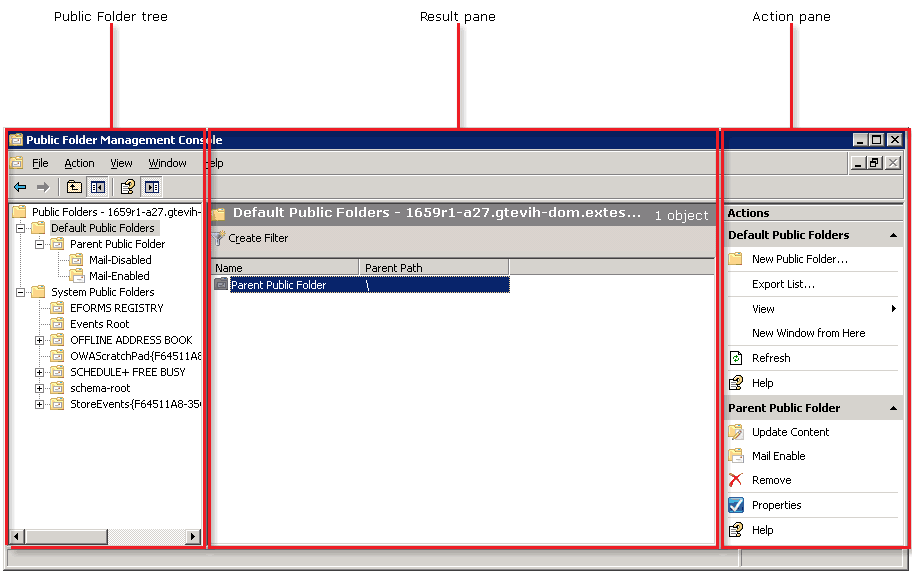The height and width of the screenshot is (571, 912).
Task: Click the console icon in the title bar
Action: pyautogui.click(x=16, y=140)
